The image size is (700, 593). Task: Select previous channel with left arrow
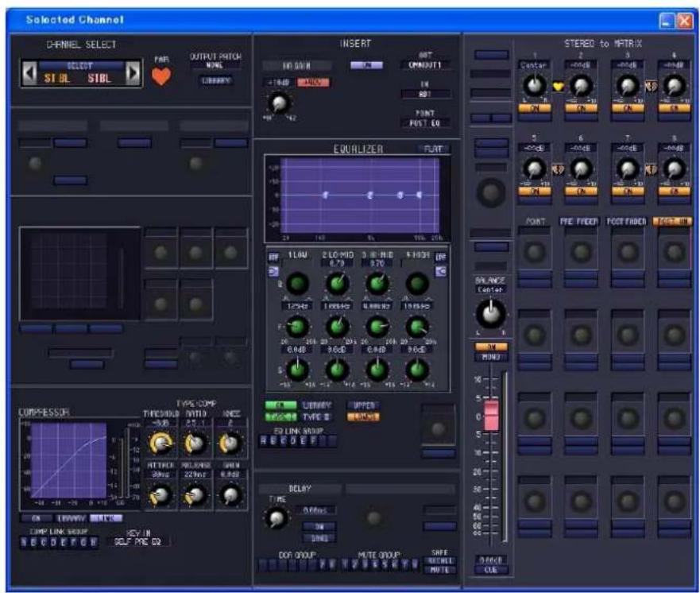pyautogui.click(x=29, y=72)
